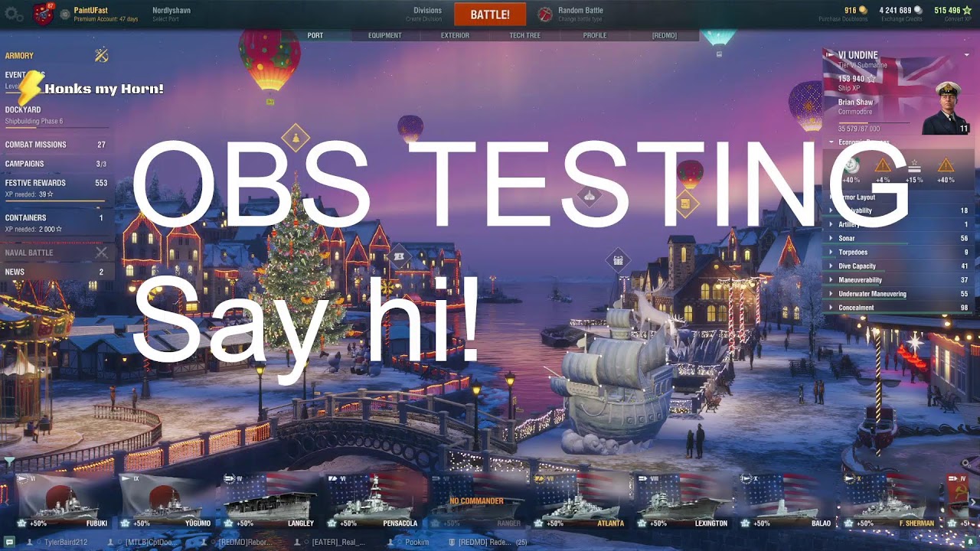Screen dimensions: 980x551
Task: Click the second +40% warning bonus icon
Action: (946, 166)
